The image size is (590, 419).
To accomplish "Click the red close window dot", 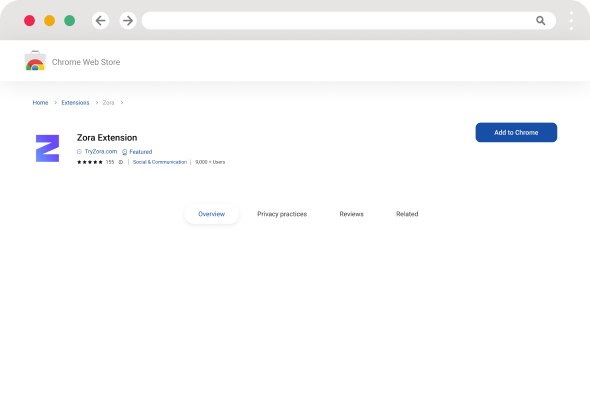I will (x=29, y=20).
